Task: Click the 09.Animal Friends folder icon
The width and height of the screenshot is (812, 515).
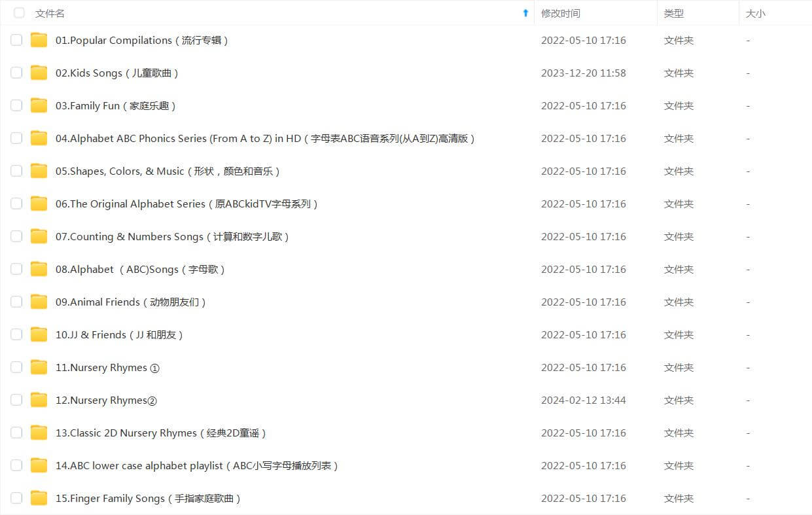Action: point(39,302)
